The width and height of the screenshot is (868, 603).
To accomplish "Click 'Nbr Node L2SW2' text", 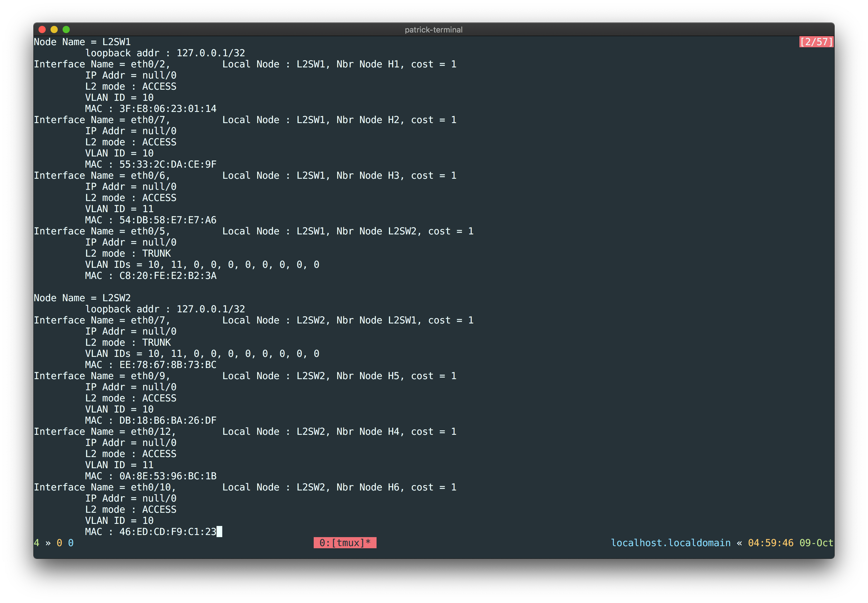I will tap(377, 231).
